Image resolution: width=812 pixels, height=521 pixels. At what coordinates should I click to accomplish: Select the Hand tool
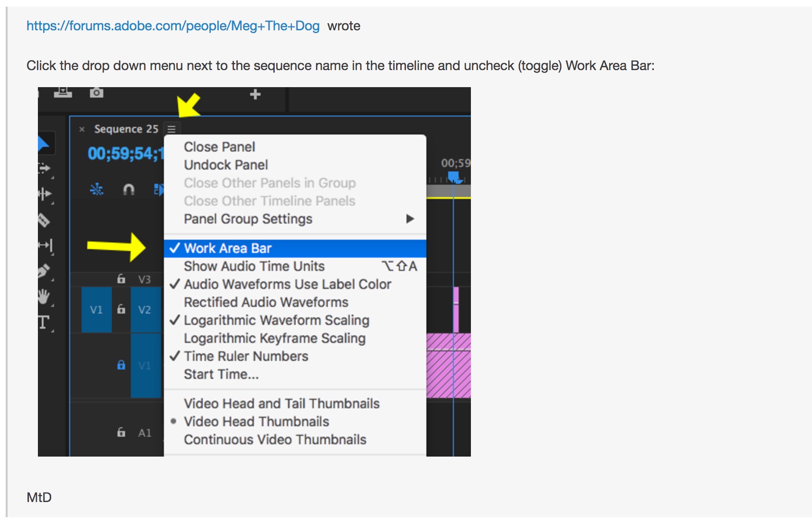[x=44, y=296]
